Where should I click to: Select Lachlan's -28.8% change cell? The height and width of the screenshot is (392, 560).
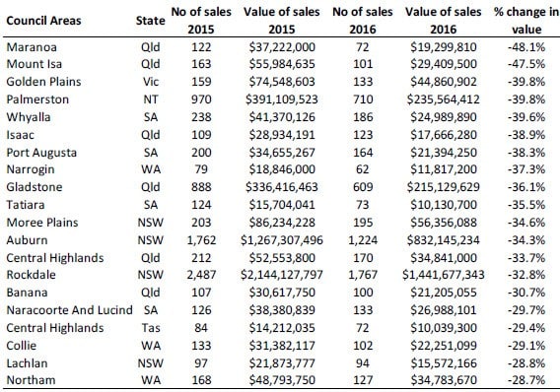pyautogui.click(x=526, y=363)
